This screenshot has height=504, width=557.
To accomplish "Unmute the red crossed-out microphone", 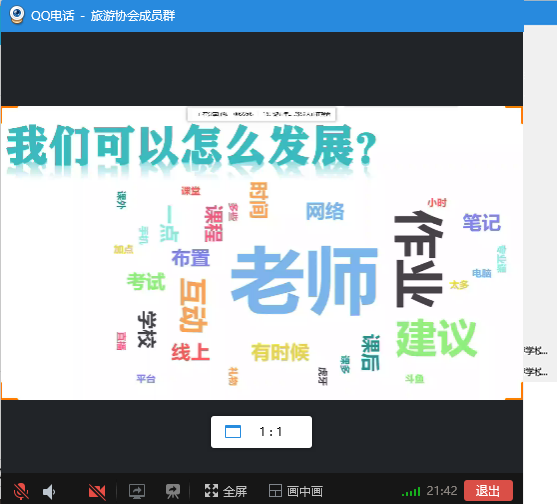I will click(21, 491).
